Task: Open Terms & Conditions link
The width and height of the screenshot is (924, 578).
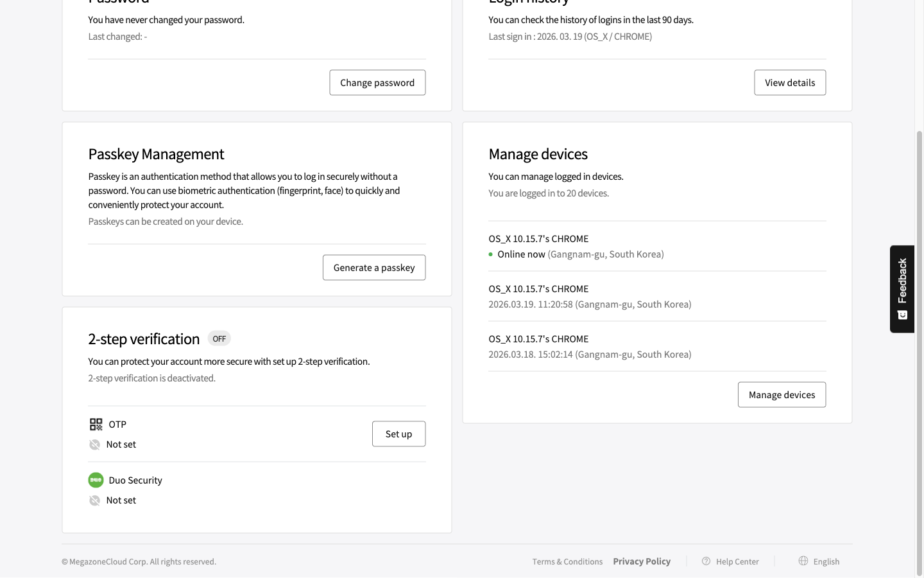Action: tap(567, 562)
